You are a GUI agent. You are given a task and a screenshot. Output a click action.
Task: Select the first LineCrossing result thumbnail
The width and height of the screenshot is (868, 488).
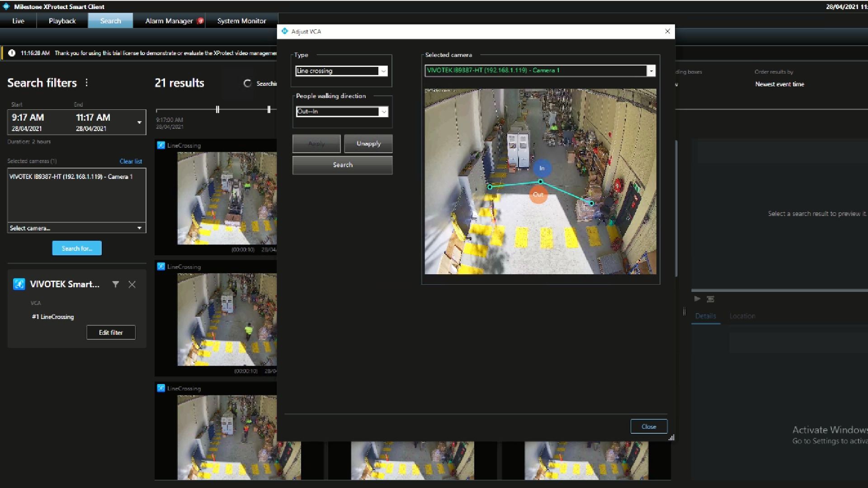pyautogui.click(x=226, y=199)
